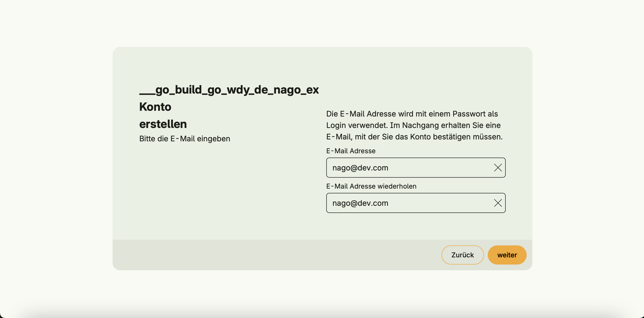Click the 'Konto' heading word
Screen dimensions: 644x318
155,107
